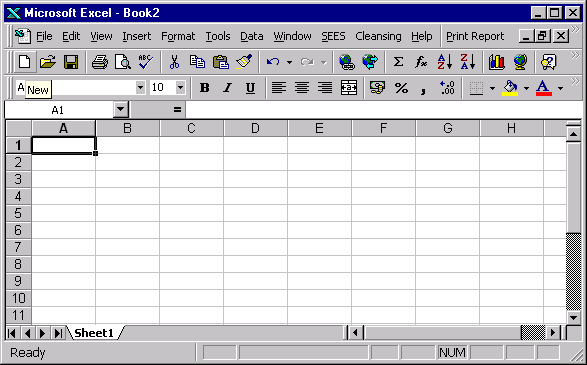Screen dimensions: 587x365
Task: Apply AutoSum with the sigma icon
Action: click(398, 62)
